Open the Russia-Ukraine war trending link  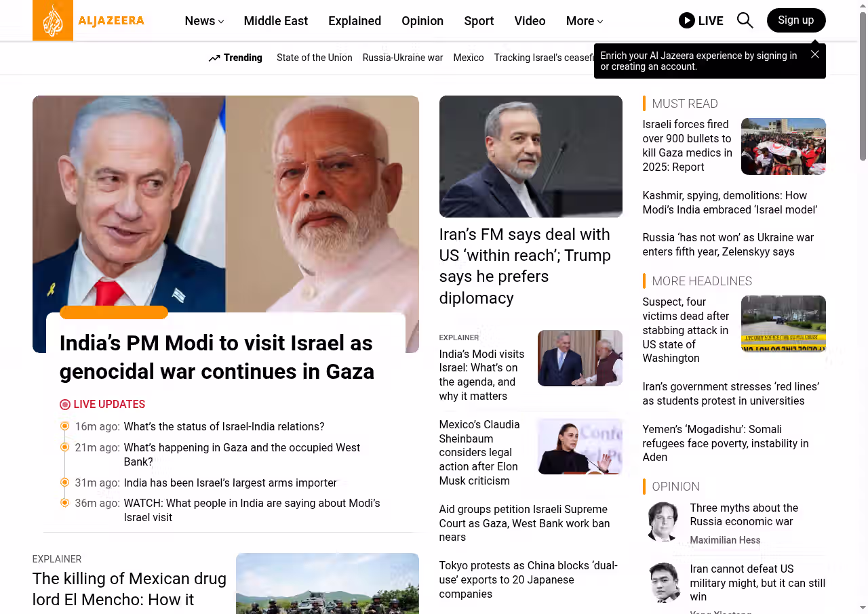pos(403,58)
